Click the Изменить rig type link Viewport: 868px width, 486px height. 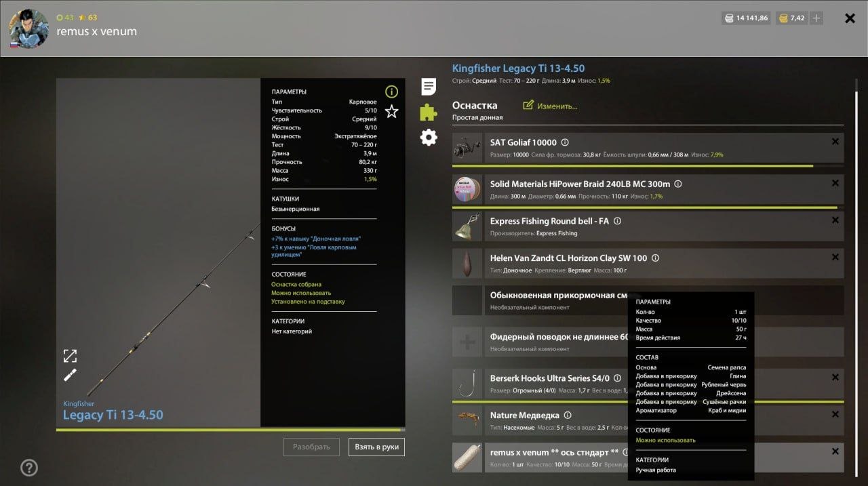point(550,106)
